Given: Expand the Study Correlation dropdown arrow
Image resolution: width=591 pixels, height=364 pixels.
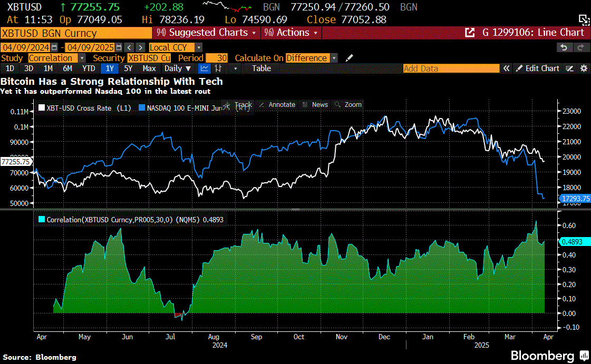Looking at the screenshot, I should [82, 58].
